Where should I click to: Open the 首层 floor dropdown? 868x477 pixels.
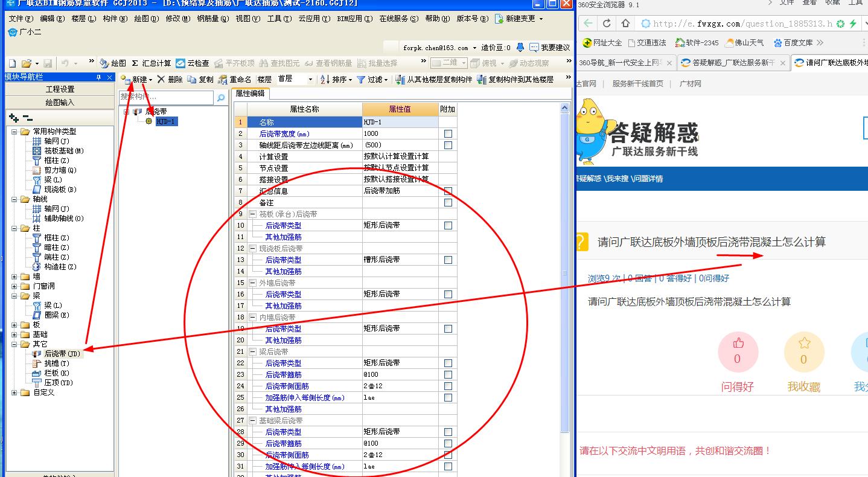(x=310, y=79)
